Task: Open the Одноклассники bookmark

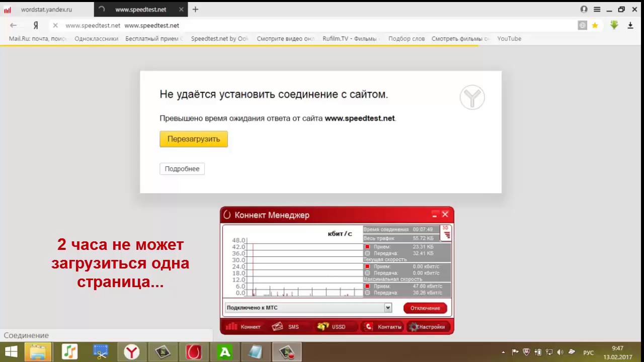Action: click(96, 39)
